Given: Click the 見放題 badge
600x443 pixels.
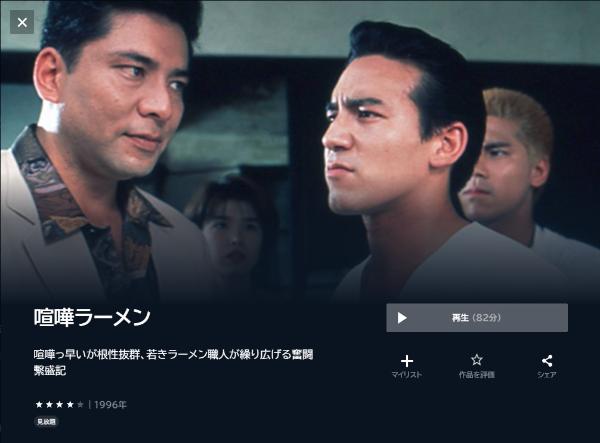Looking at the screenshot, I should [46, 422].
